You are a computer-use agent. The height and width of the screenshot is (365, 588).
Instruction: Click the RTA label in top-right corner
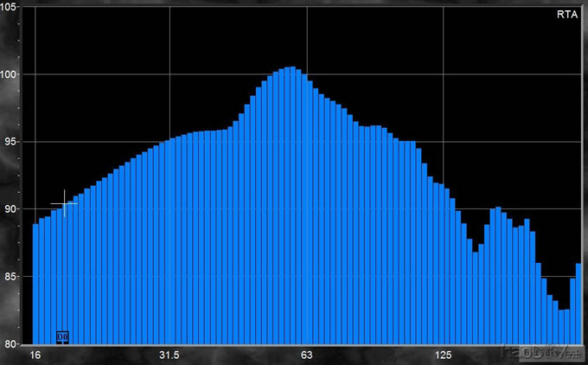coord(566,15)
